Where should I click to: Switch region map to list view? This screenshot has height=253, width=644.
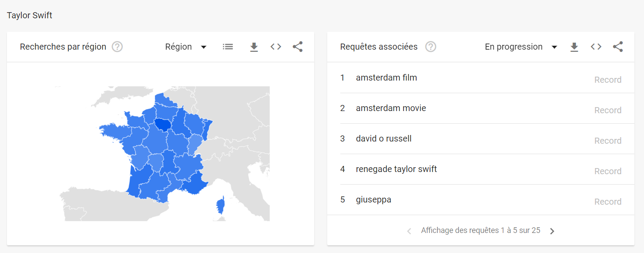point(228,47)
